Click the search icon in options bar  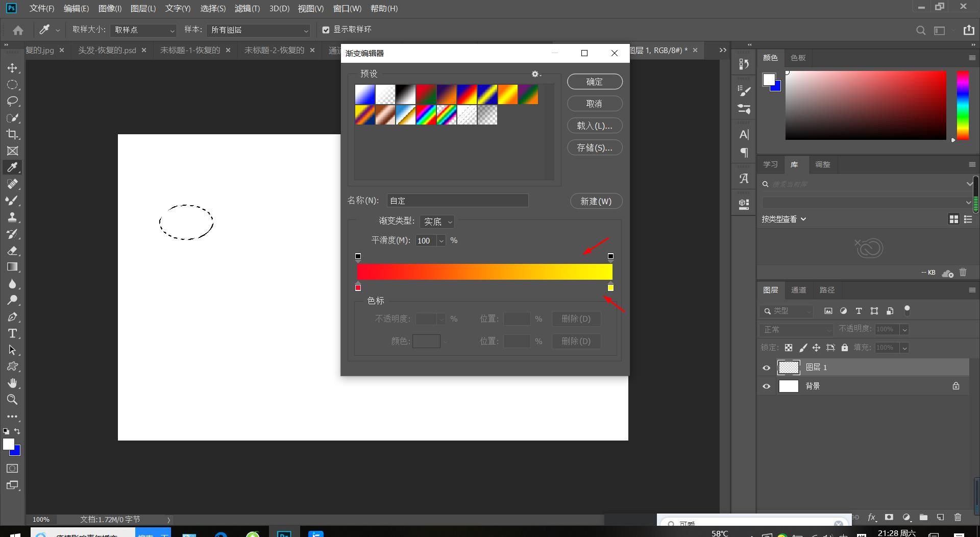(x=921, y=30)
